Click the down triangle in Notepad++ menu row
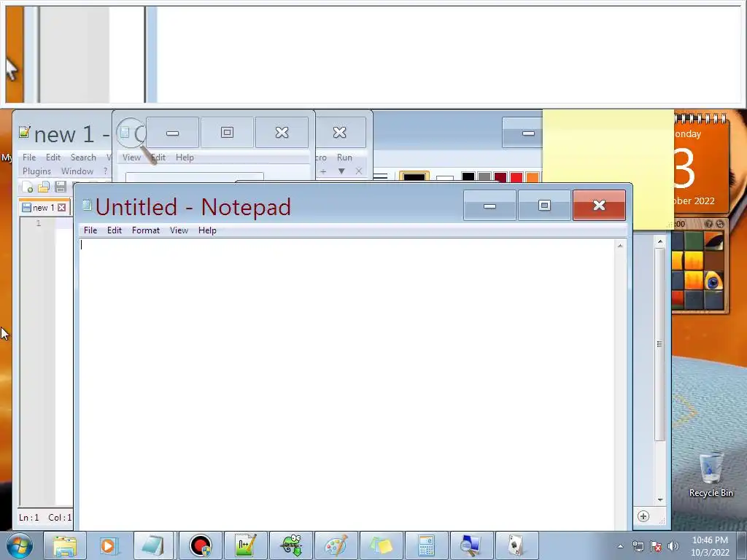 pos(341,171)
